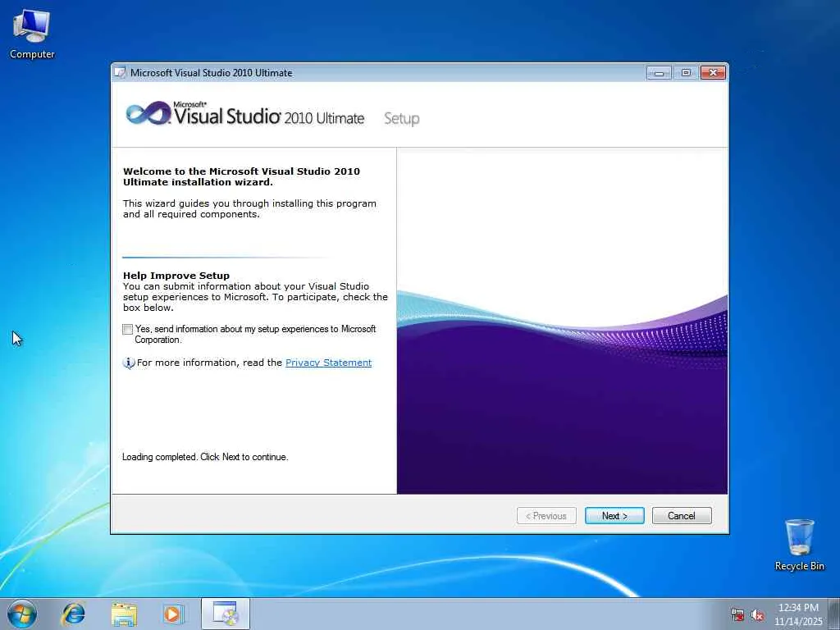Click the 'Setup' label in the header
Image resolution: width=840 pixels, height=630 pixels.
(402, 118)
